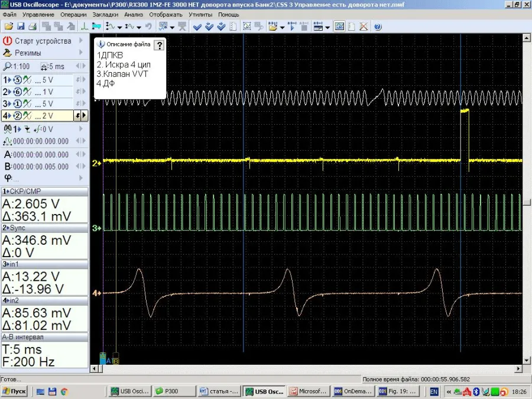
Task: Save the recording with the floppy disk icon
Action: point(21,27)
